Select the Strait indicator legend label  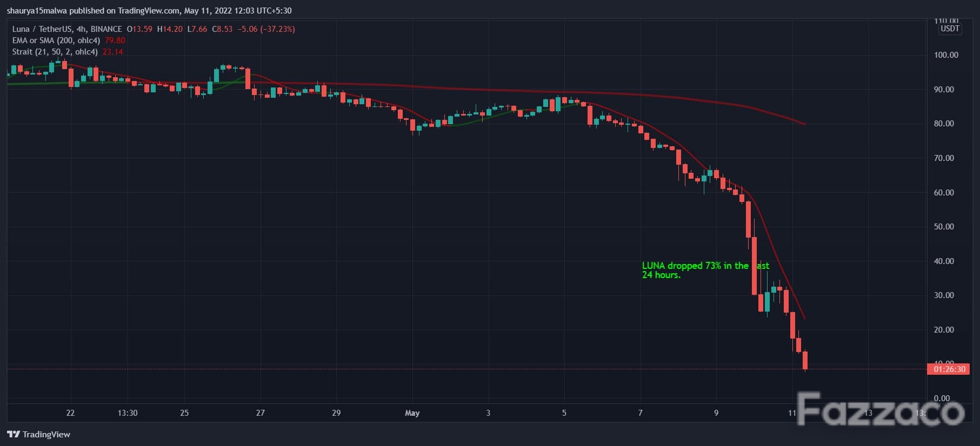[x=55, y=52]
